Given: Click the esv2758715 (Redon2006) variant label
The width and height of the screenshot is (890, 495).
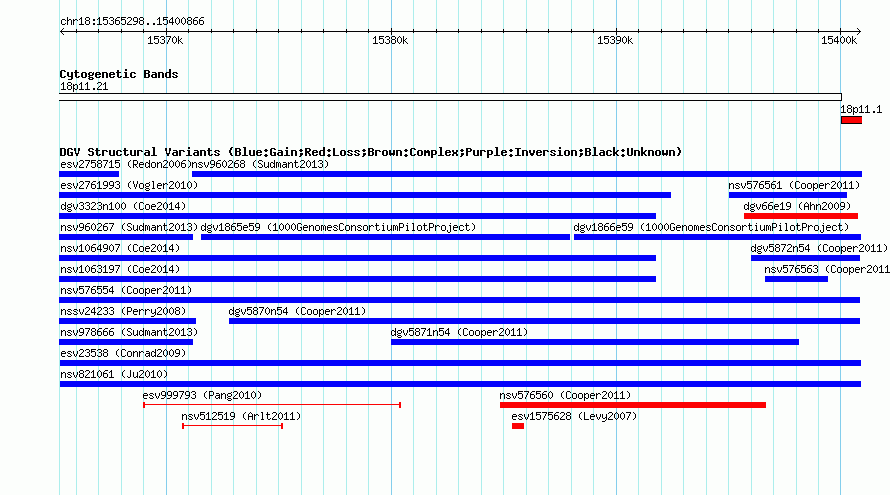Looking at the screenshot, I should pos(125,165).
